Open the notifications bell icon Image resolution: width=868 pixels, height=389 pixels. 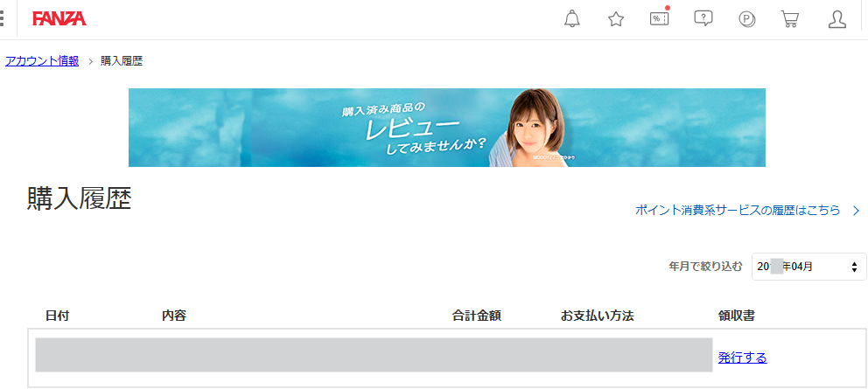click(572, 19)
